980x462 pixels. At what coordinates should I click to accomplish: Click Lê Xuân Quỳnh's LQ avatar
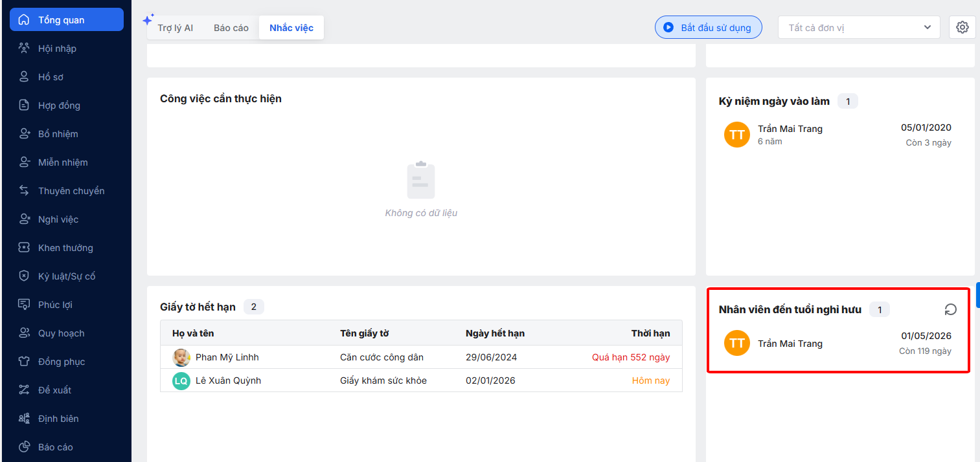click(x=181, y=380)
